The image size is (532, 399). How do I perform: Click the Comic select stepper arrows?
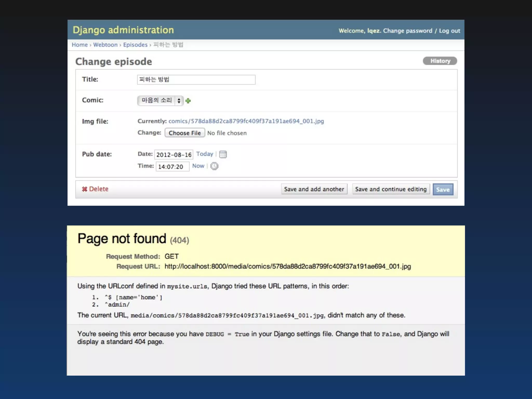tap(179, 101)
